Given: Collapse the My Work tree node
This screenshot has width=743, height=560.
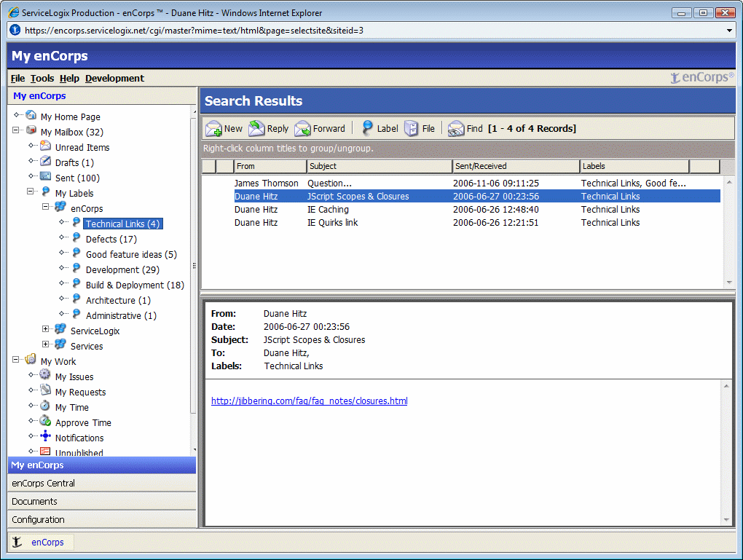Looking at the screenshot, I should (15, 360).
